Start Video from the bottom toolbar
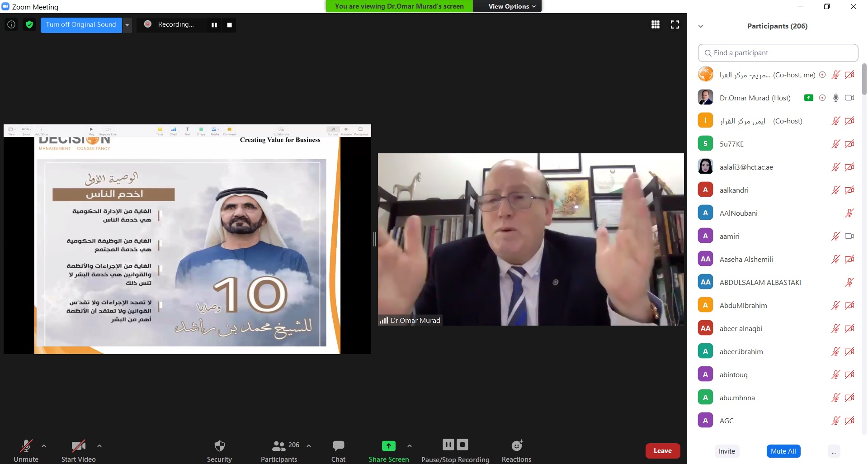 (78, 451)
